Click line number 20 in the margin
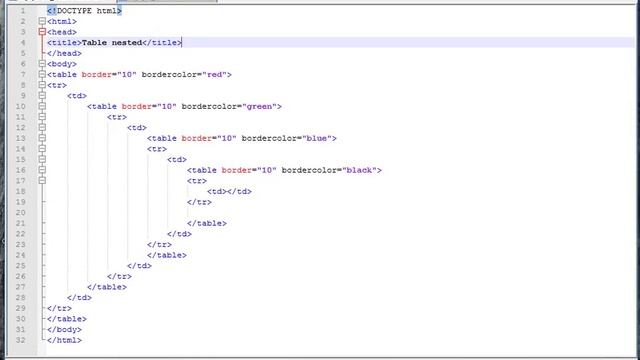This screenshot has width=640, height=360. point(21,212)
